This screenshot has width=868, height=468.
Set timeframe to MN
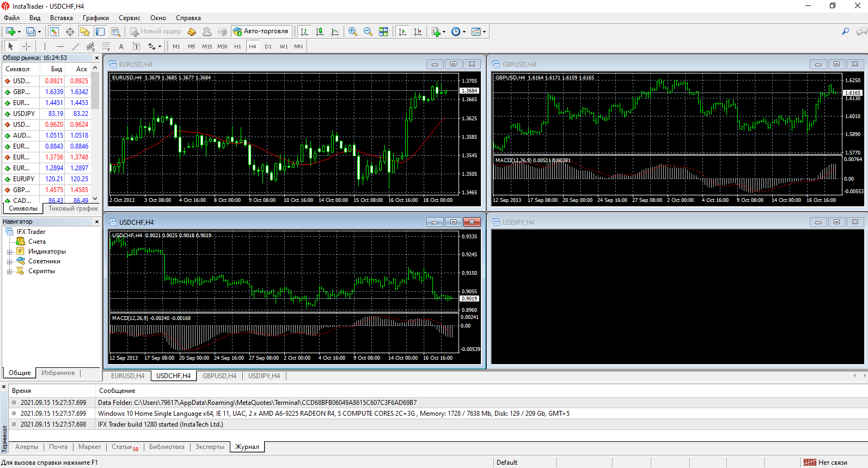point(298,46)
